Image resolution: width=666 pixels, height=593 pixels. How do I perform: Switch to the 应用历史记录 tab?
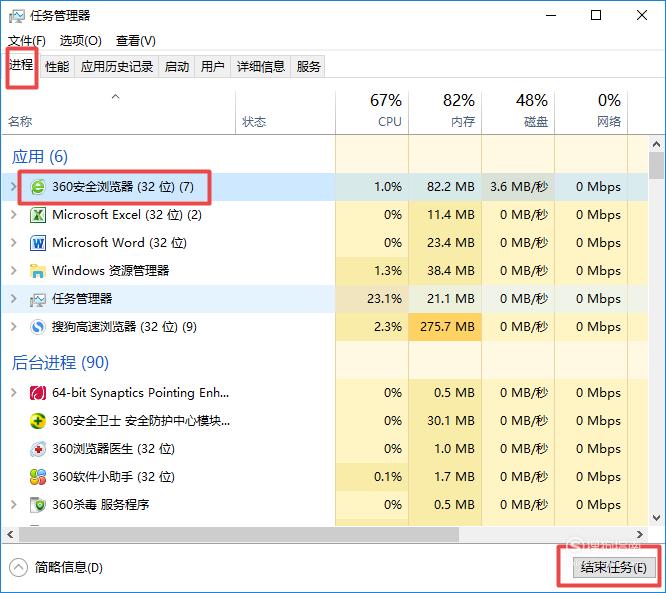coord(117,67)
